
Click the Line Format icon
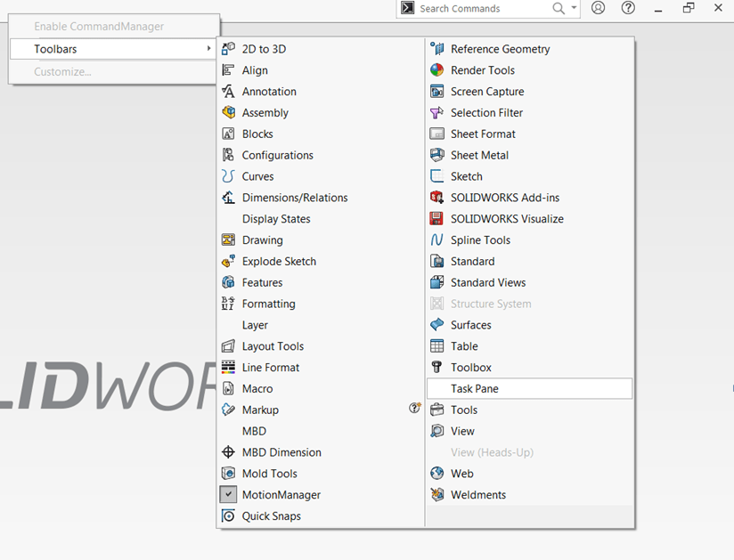pyautogui.click(x=228, y=368)
